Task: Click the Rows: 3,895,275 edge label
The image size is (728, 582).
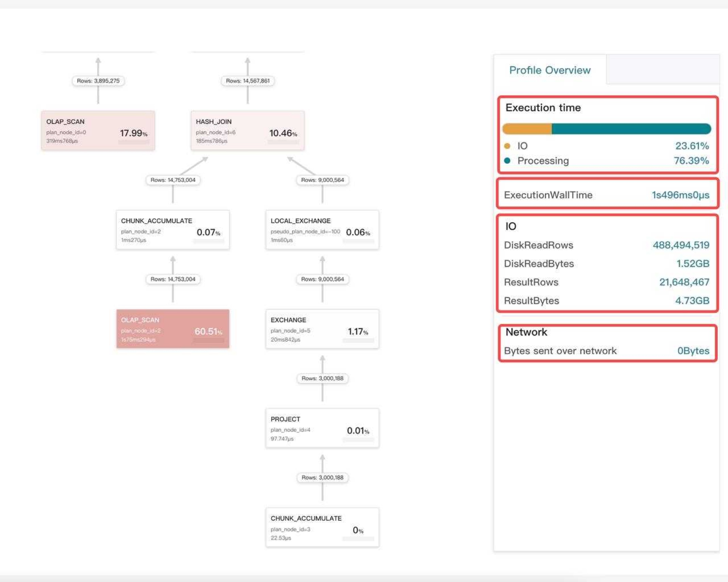Action: (x=98, y=81)
